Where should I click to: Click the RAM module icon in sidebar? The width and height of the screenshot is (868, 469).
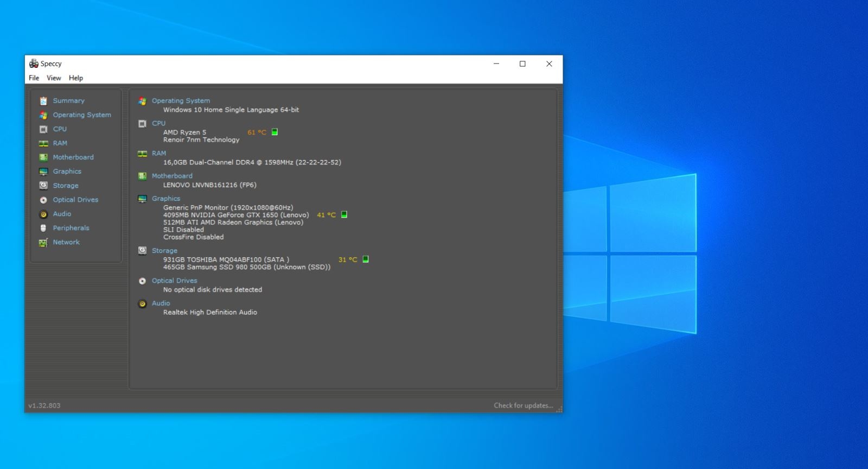(43, 143)
